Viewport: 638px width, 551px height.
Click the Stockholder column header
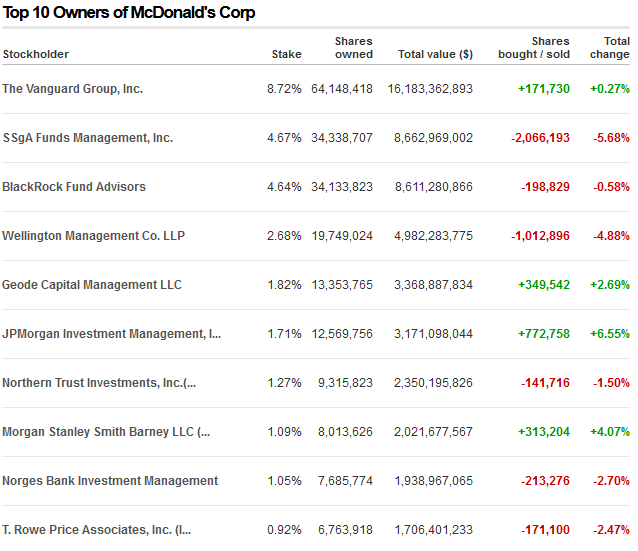click(36, 54)
